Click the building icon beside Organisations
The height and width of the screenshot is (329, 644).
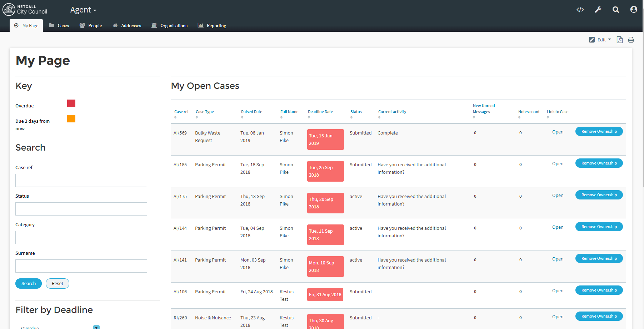(x=154, y=25)
